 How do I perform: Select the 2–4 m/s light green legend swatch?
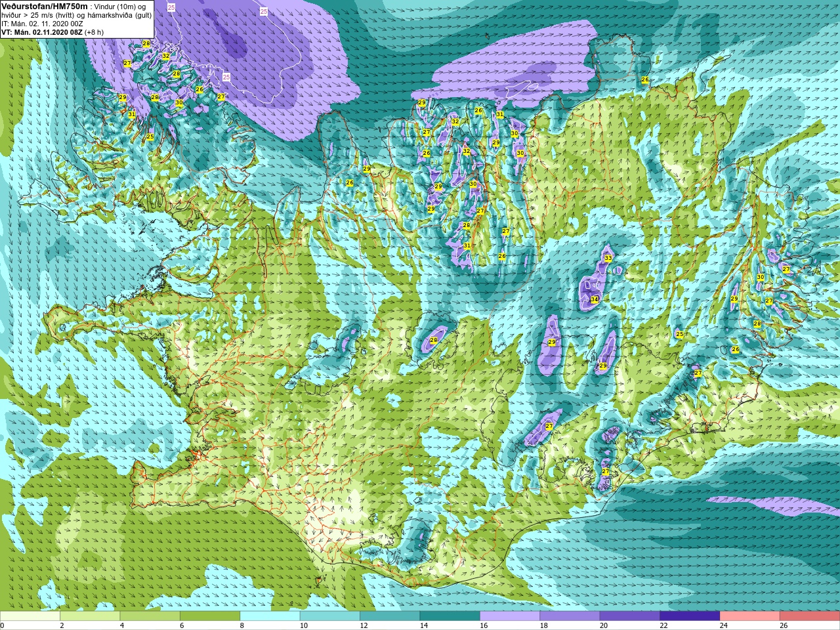coord(90,616)
